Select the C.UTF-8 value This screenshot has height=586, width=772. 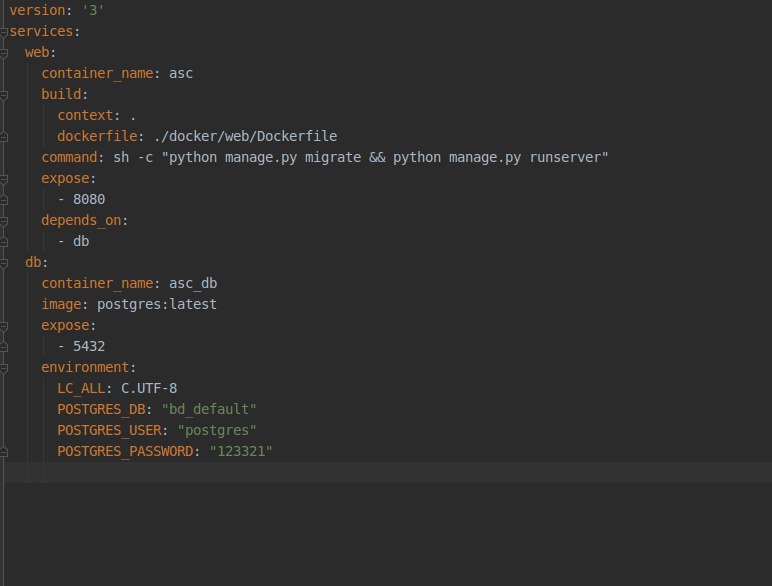coord(149,389)
